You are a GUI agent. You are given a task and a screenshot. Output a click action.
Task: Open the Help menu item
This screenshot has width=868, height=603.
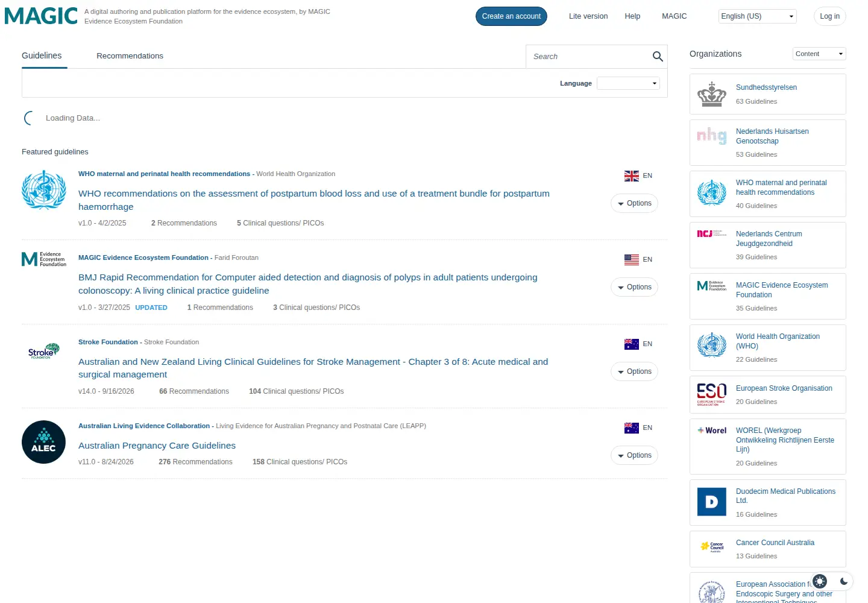tap(632, 16)
